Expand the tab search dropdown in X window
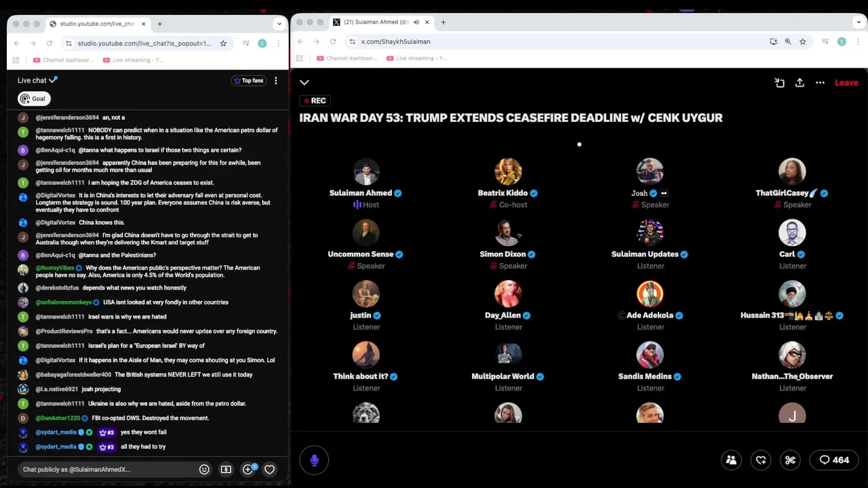Viewport: 868px width, 488px height. 857,22
